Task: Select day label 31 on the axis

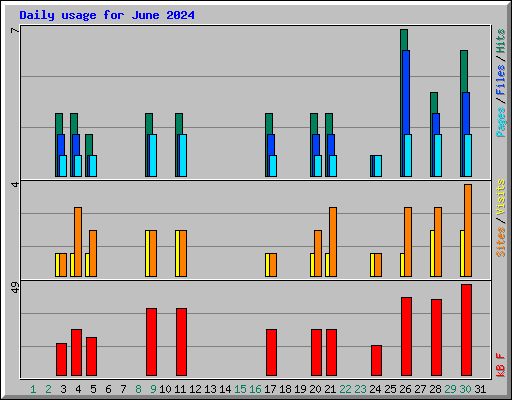Action: point(480,389)
